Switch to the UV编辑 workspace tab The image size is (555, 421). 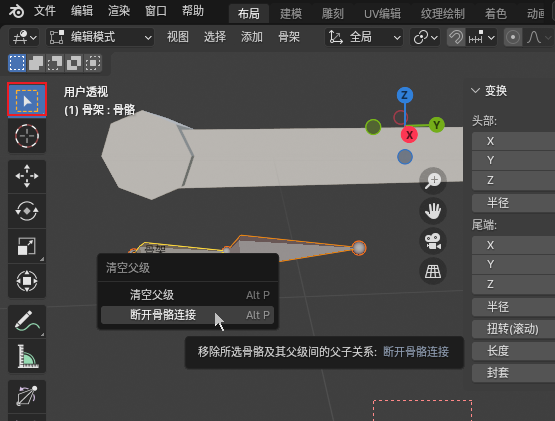click(382, 14)
